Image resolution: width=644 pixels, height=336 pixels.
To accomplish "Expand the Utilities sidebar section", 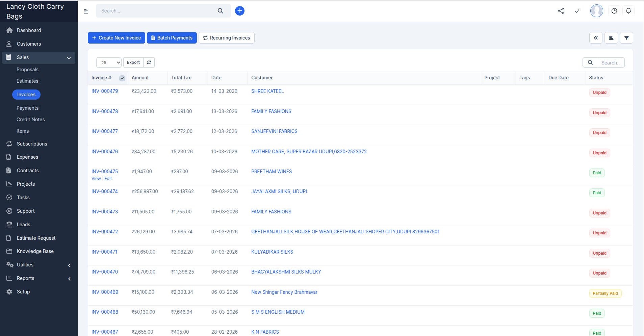I will tap(69, 265).
